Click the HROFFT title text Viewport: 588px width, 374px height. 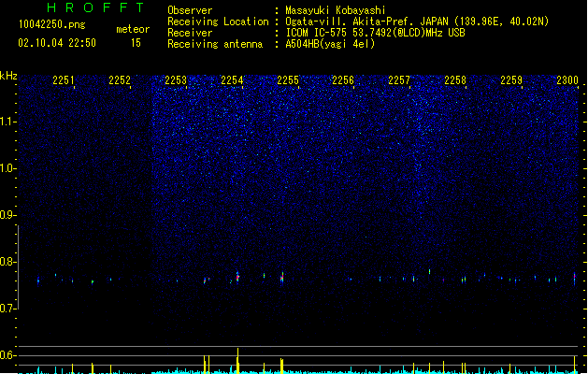(95, 7)
